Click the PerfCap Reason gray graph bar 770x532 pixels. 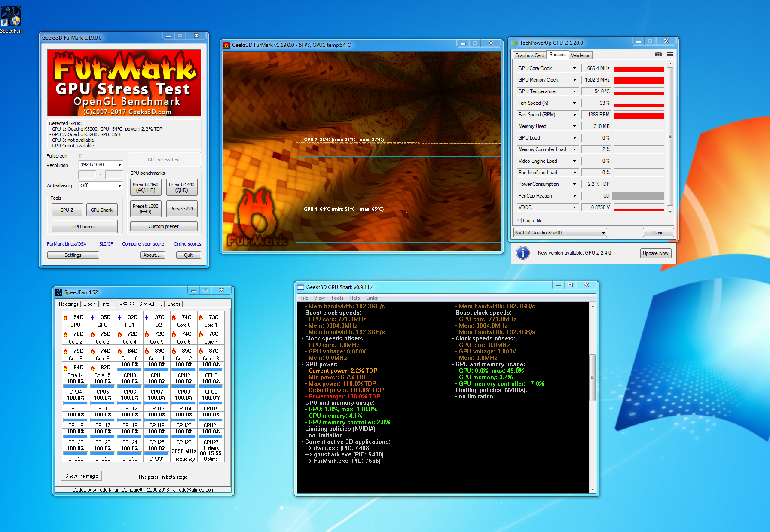pos(639,196)
